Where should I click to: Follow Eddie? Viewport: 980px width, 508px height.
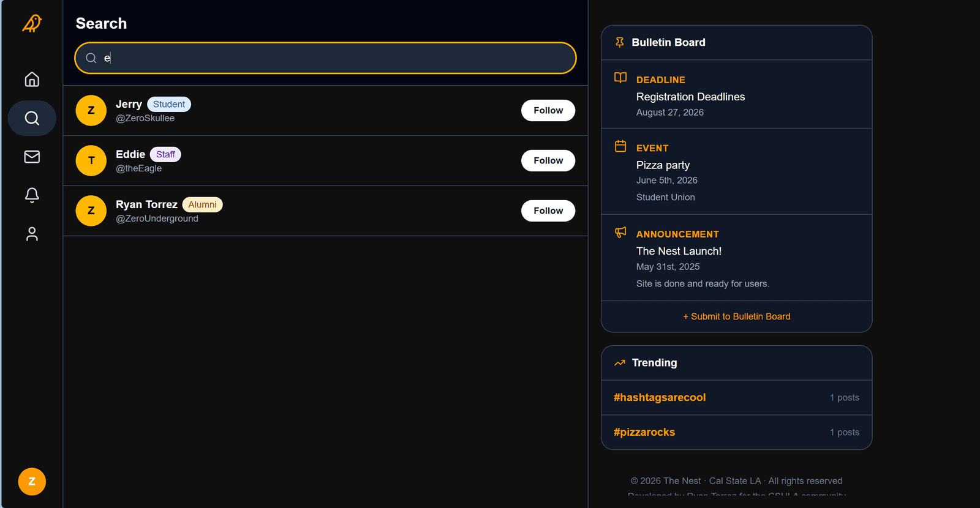pyautogui.click(x=548, y=160)
